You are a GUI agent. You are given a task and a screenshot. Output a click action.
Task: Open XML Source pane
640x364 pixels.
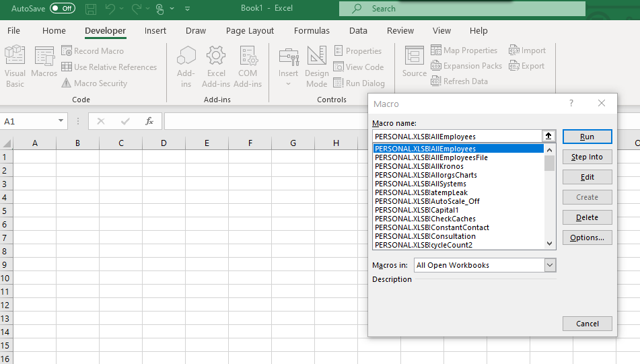pos(415,61)
